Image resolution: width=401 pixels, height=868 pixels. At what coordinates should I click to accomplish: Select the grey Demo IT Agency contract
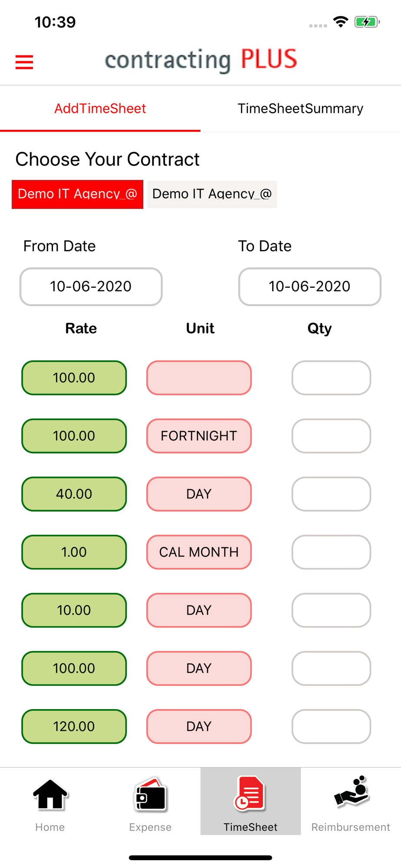click(x=212, y=194)
